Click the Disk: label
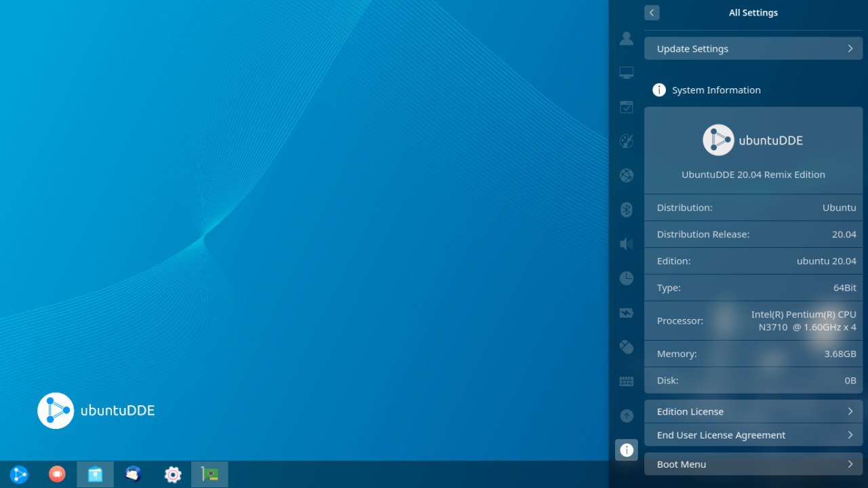 coord(668,381)
